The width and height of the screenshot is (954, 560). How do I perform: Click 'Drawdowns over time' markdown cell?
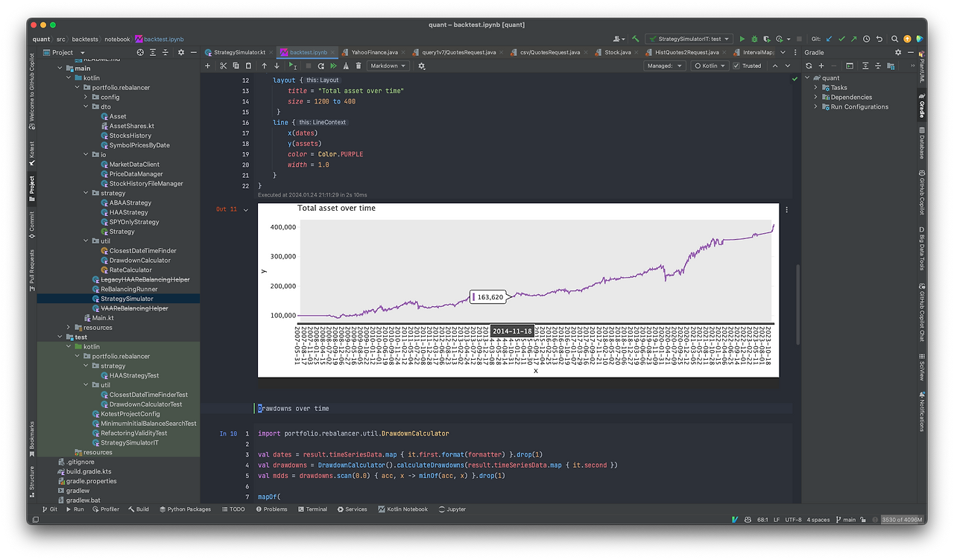[293, 408]
